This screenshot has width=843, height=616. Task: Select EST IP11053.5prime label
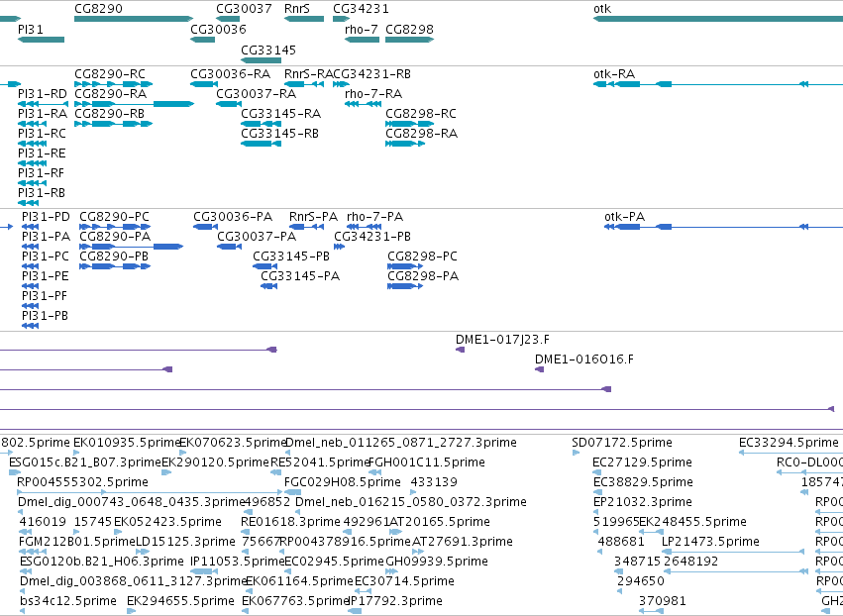click(x=237, y=562)
